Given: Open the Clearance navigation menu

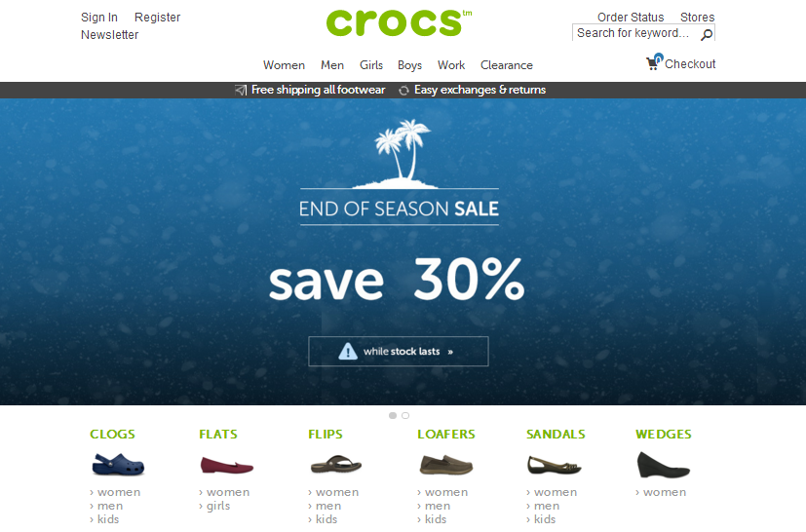Looking at the screenshot, I should pyautogui.click(x=507, y=65).
